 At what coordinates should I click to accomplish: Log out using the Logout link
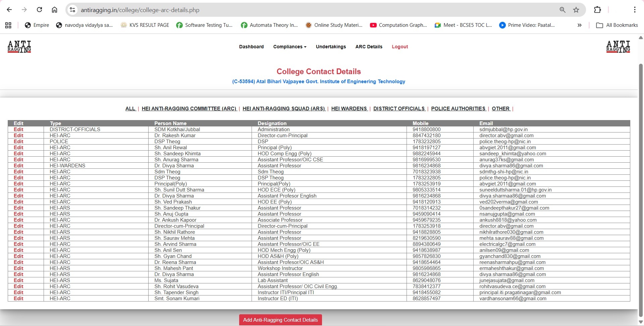tap(400, 47)
